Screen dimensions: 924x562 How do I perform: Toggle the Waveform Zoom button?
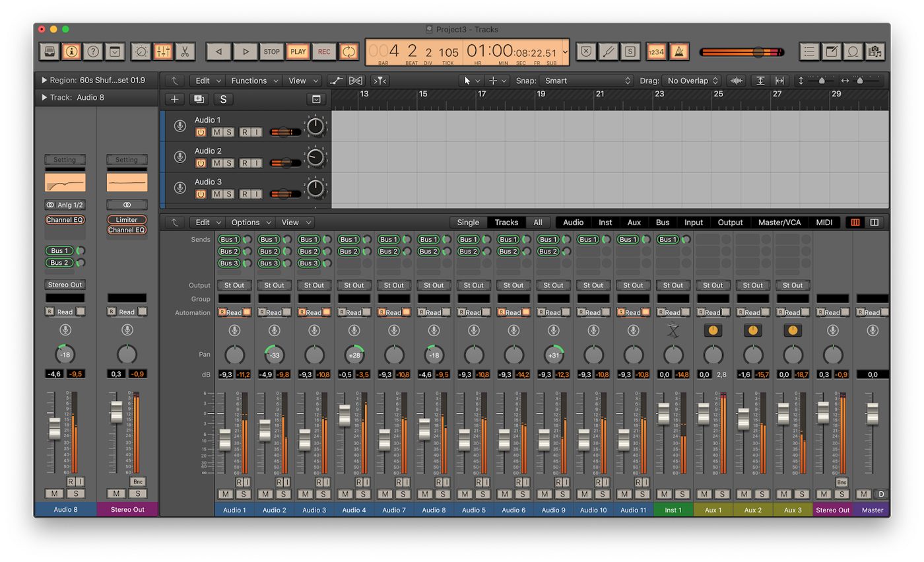(737, 81)
